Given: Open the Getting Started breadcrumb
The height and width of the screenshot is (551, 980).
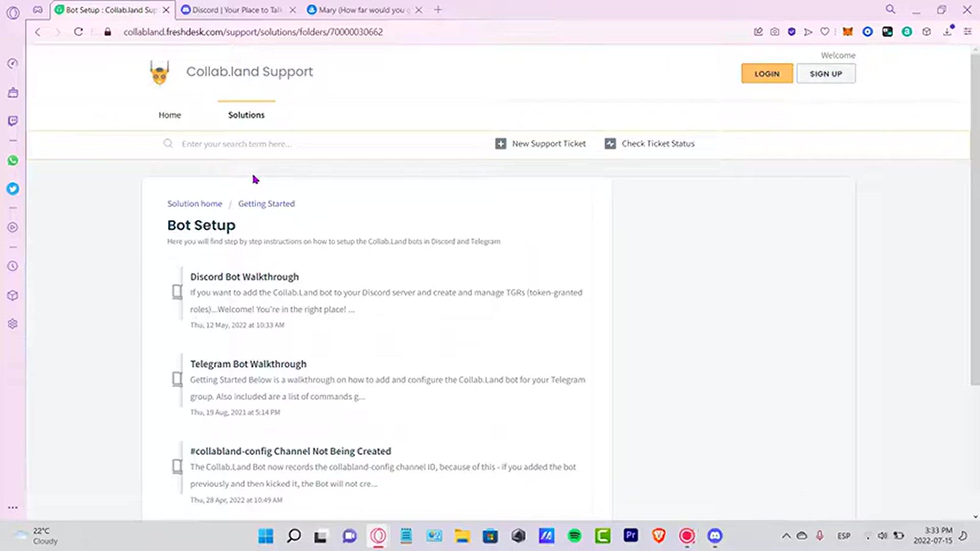Looking at the screenshot, I should click(x=266, y=204).
